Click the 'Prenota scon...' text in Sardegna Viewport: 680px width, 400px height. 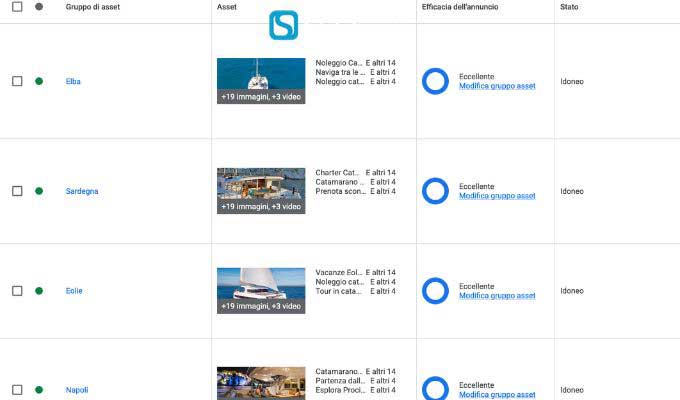(341, 191)
